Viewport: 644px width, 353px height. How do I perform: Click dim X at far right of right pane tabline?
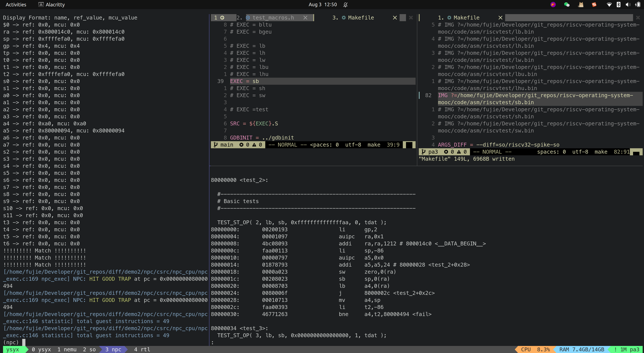coord(638,18)
